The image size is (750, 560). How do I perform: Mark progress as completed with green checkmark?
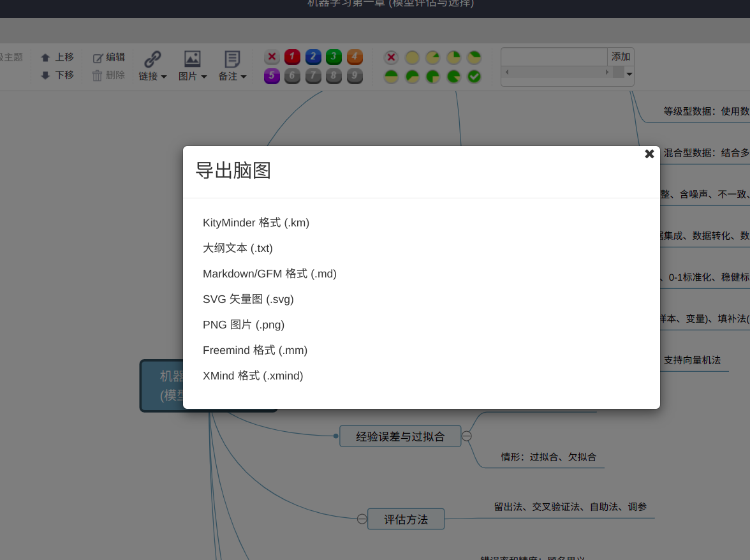click(x=474, y=77)
